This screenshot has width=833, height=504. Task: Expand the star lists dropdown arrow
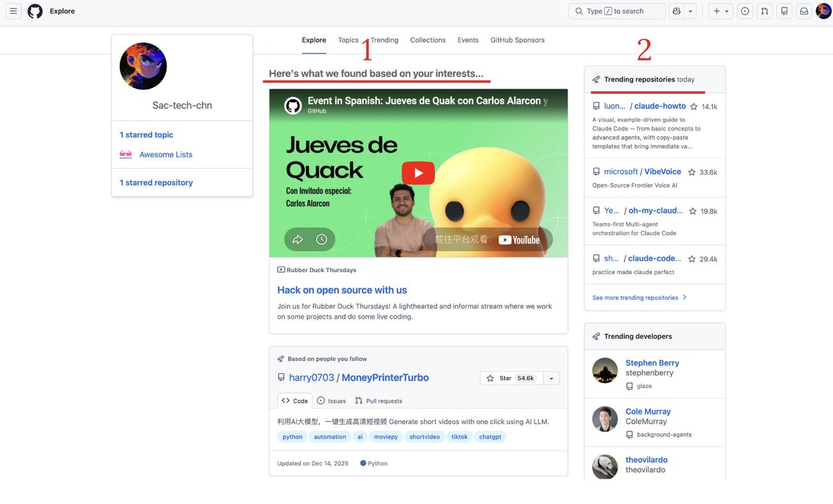[551, 378]
